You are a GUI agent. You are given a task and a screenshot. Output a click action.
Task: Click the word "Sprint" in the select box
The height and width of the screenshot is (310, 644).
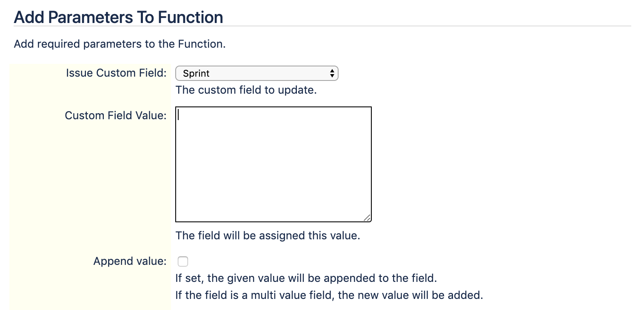(x=196, y=73)
